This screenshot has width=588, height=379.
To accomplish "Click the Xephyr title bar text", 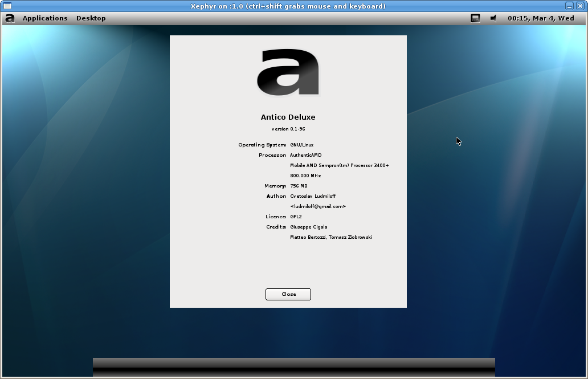I will (x=288, y=6).
